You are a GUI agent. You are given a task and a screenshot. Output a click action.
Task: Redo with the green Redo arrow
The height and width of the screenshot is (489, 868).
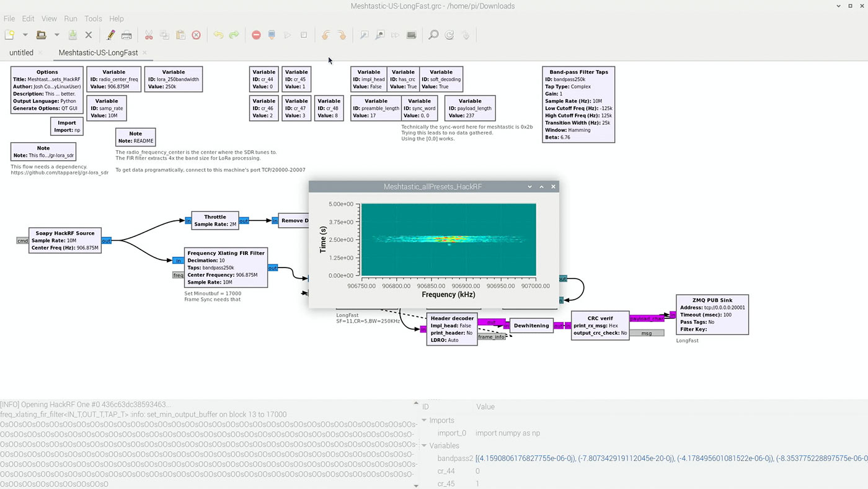click(234, 35)
